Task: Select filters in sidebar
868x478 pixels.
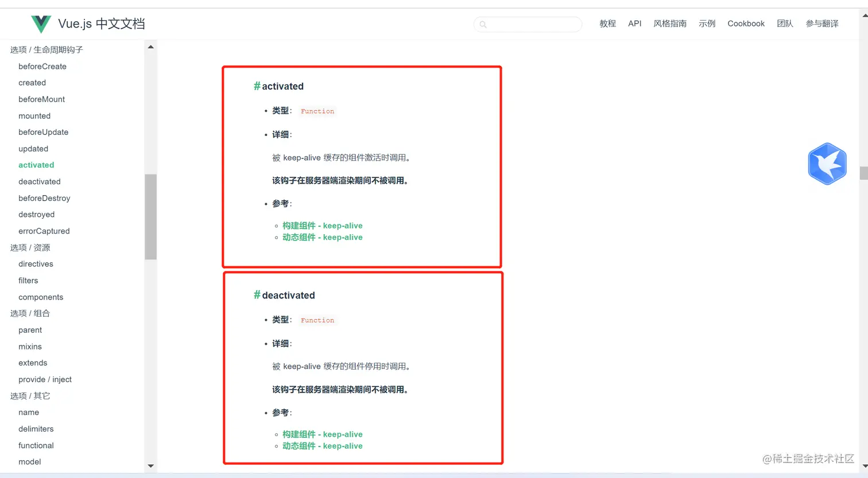Action: coord(28,281)
